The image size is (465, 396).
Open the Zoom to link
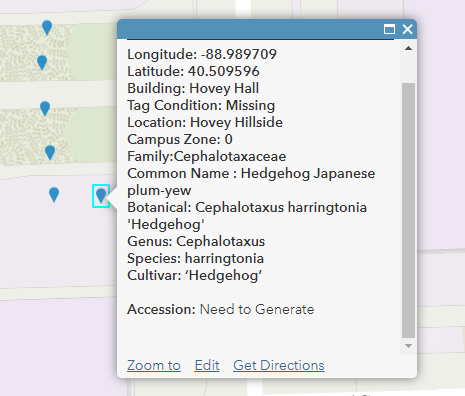(x=154, y=365)
